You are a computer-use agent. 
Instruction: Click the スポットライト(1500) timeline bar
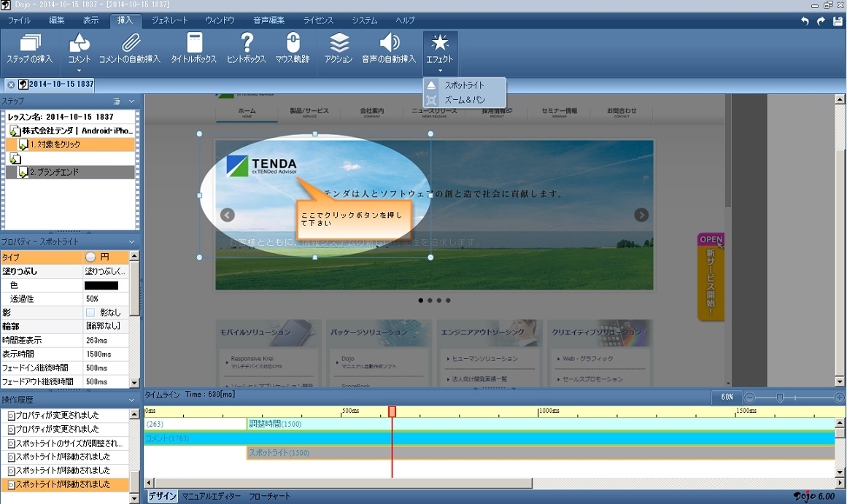[x=540, y=453]
